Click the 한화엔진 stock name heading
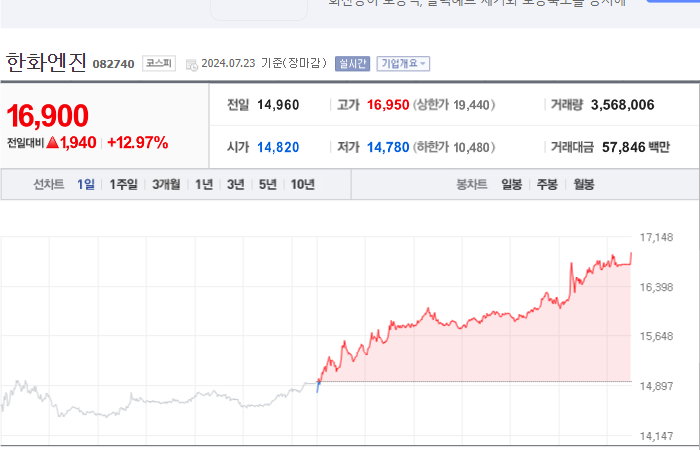Viewport: 700px width, 450px height. [x=46, y=62]
